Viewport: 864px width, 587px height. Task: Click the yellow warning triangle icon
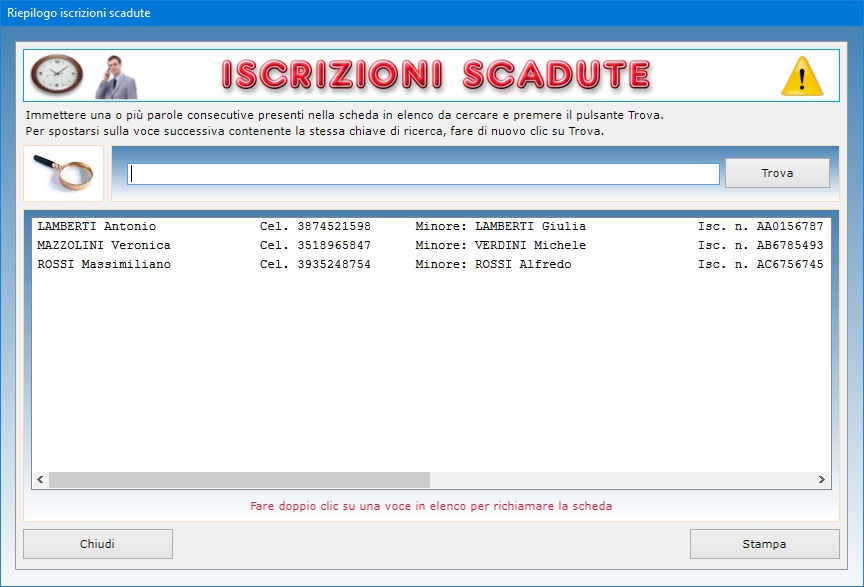point(801,76)
